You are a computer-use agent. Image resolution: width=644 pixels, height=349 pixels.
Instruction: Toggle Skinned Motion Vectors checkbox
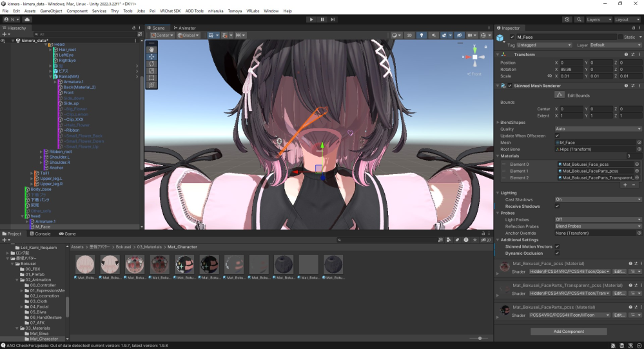tap(558, 246)
